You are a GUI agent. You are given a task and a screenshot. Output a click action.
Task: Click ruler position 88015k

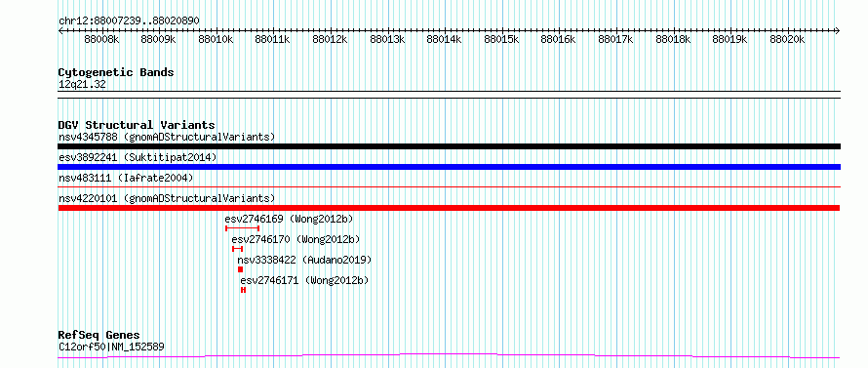502,39
